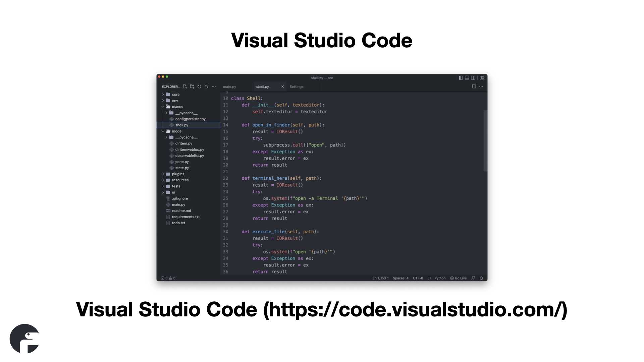The image size is (644, 362).
Task: Refresh the Explorer file tree
Action: (199, 86)
